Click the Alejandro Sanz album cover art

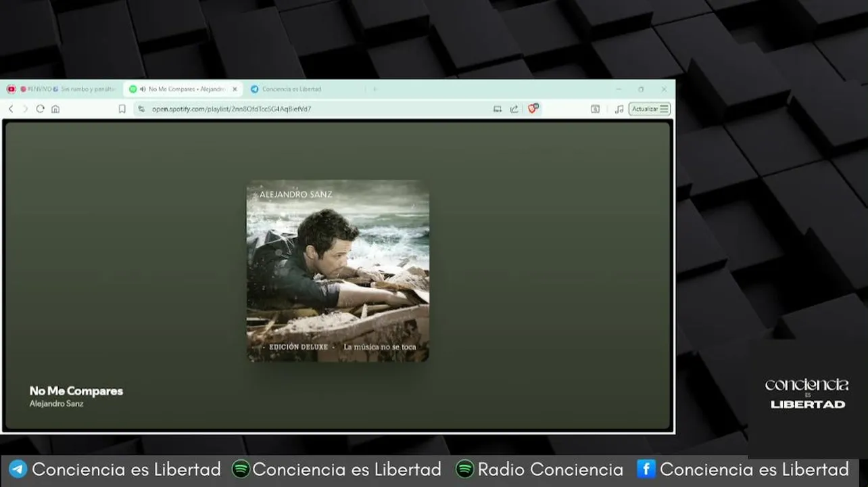(x=337, y=271)
